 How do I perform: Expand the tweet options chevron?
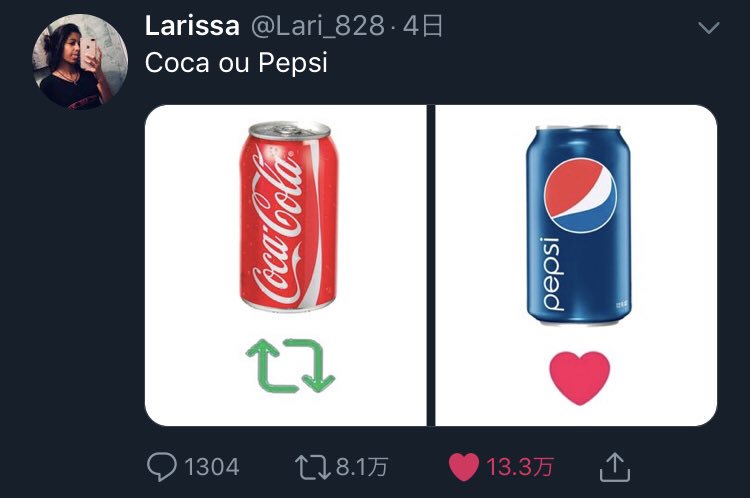point(708,28)
